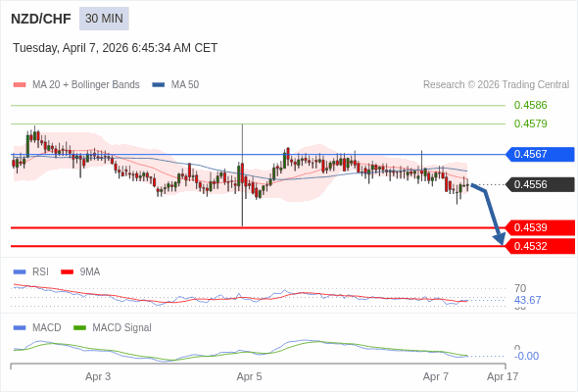Image resolution: width=578 pixels, height=392 pixels.
Task: Click the 0.4586 resistance level label
Action: (530, 105)
